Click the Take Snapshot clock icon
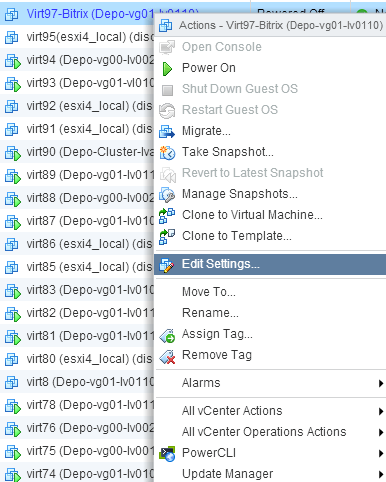386x482 pixels. point(167,152)
